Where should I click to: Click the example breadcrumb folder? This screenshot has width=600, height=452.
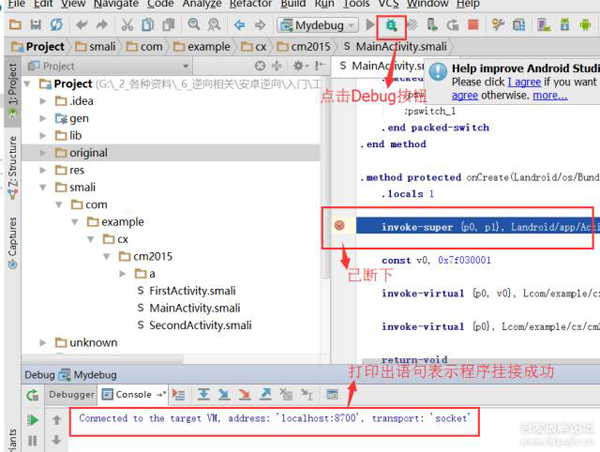202,47
